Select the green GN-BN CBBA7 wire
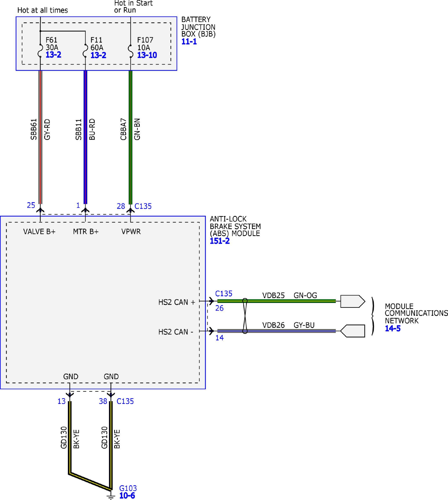This screenshot has height=500, width=448. (x=130, y=137)
